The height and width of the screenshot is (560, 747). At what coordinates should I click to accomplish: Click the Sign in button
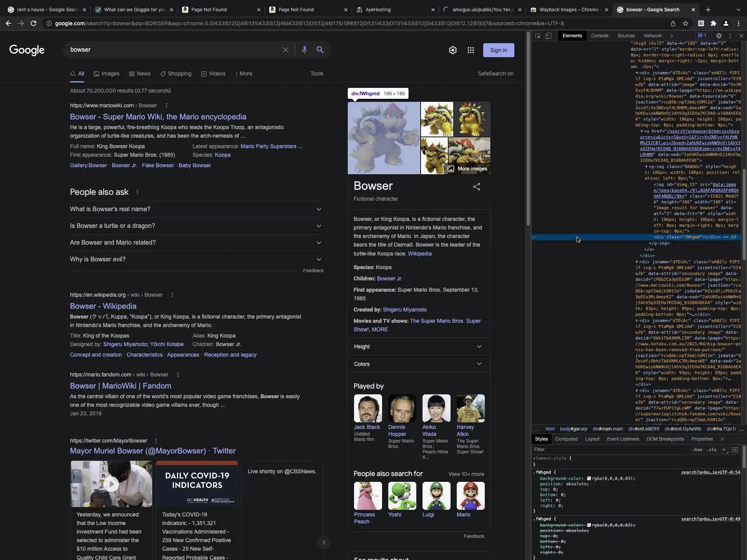[x=498, y=50]
